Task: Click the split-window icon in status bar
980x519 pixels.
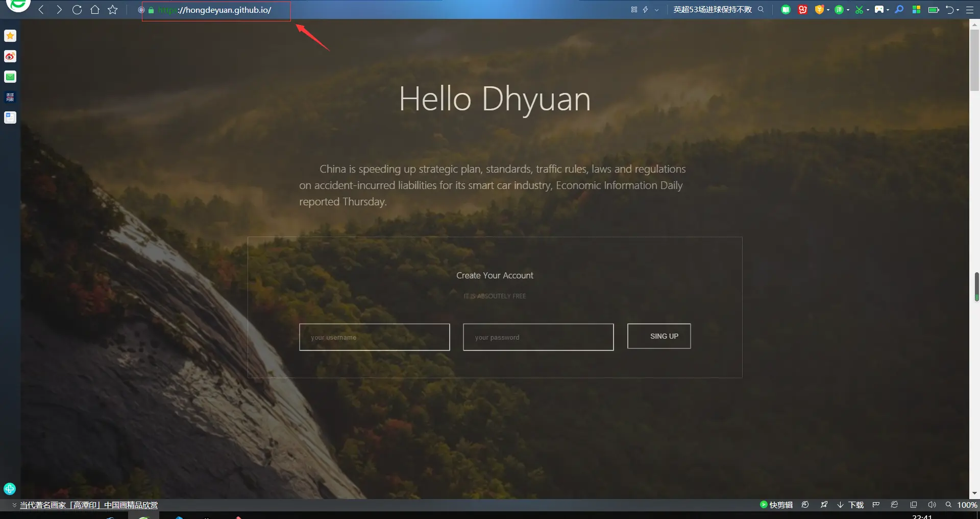Action: (x=913, y=505)
